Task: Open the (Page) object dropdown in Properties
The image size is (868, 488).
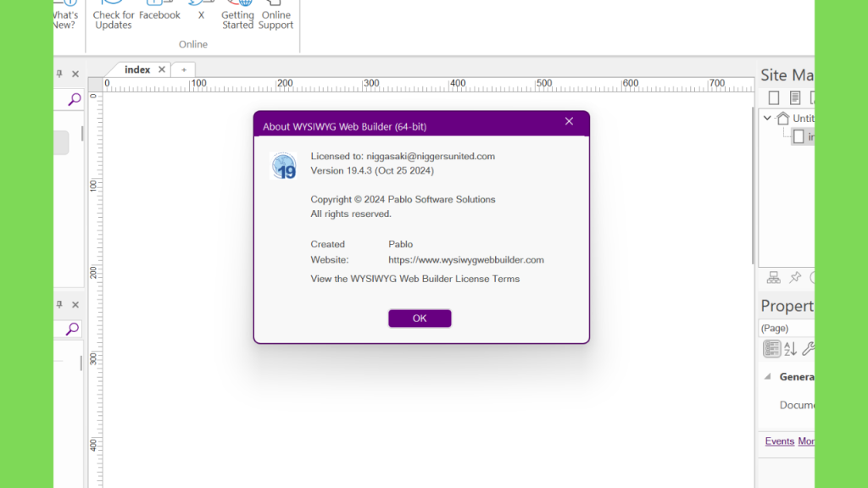Action: click(786, 328)
